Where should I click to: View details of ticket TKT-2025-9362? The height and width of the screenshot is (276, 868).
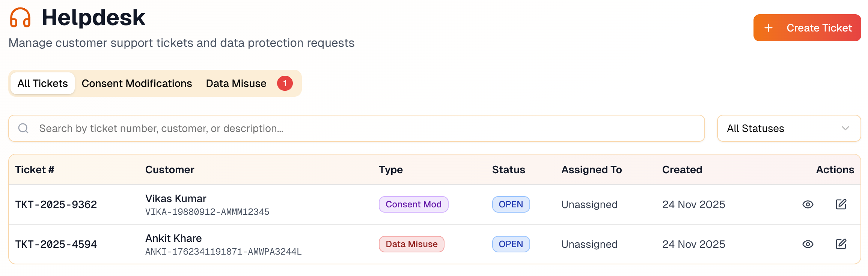(x=808, y=204)
